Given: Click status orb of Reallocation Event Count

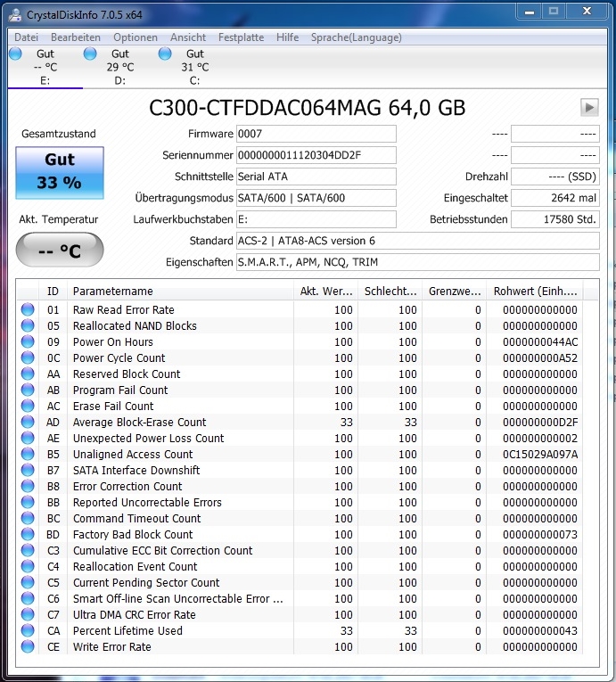Looking at the screenshot, I should pyautogui.click(x=28, y=566).
